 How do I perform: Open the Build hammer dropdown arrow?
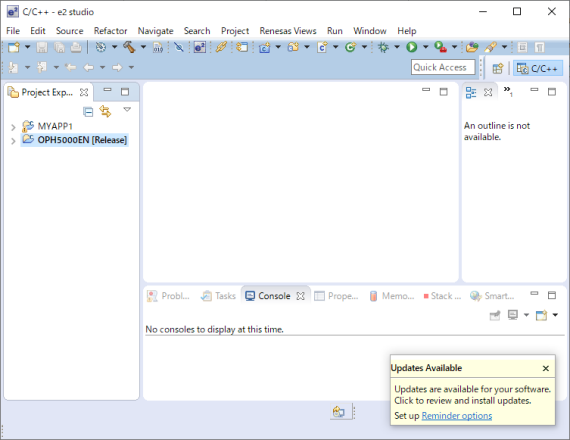pos(143,47)
